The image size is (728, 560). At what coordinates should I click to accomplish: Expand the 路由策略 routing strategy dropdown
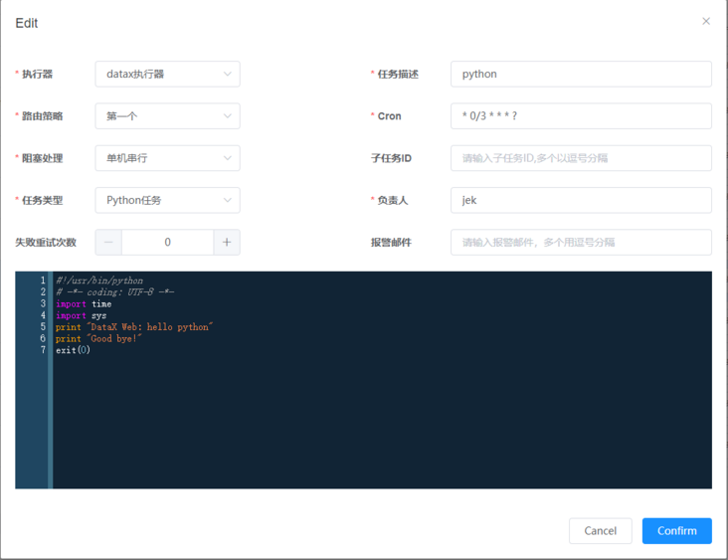tap(167, 116)
